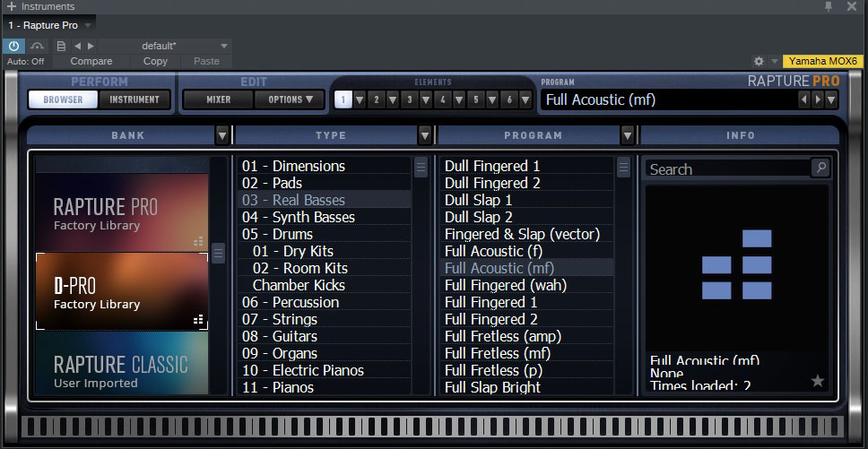The height and width of the screenshot is (449, 868).
Task: Click the Paste button
Action: click(x=206, y=61)
